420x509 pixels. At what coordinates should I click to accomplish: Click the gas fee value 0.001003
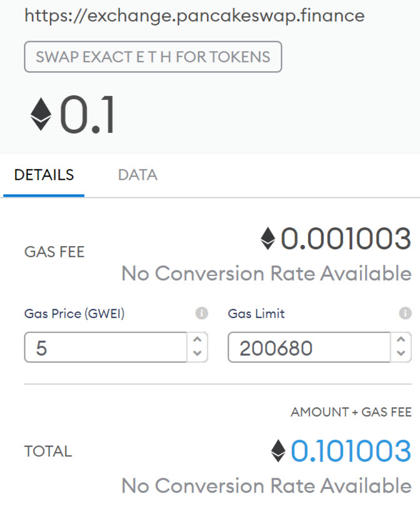coord(346,239)
